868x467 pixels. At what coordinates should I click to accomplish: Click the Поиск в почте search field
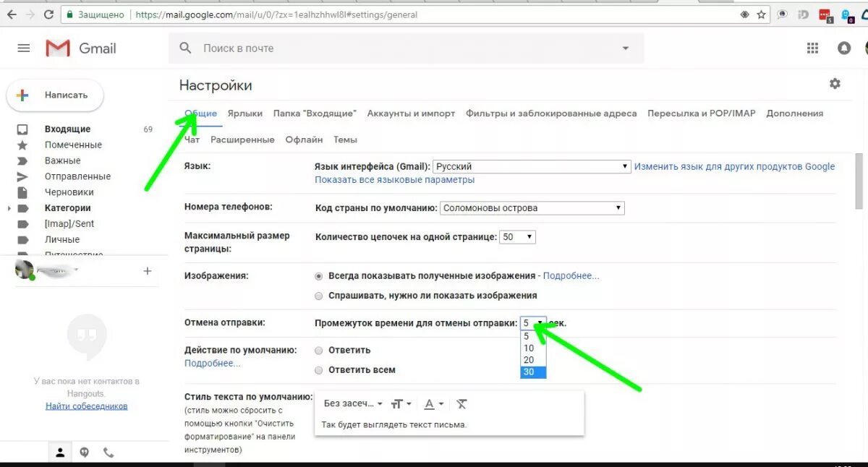point(405,48)
